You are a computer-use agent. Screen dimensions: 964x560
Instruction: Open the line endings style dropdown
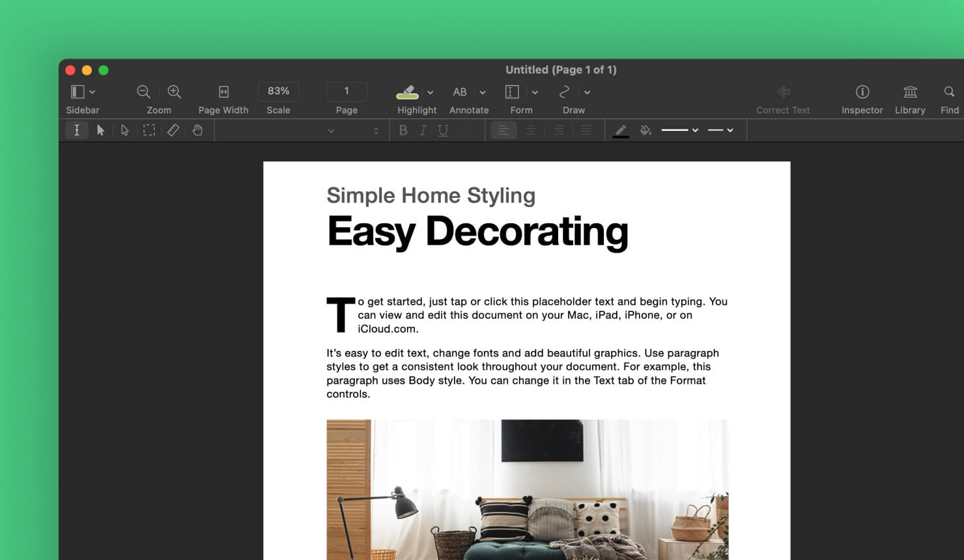coord(721,130)
